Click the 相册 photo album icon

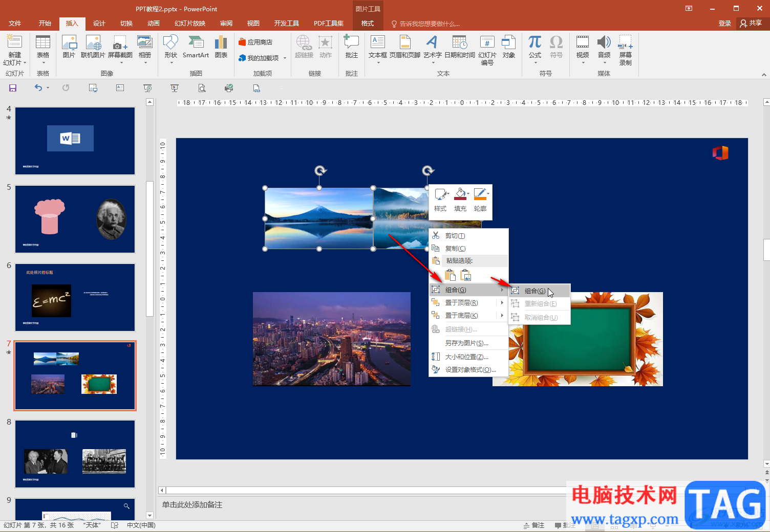(145, 49)
